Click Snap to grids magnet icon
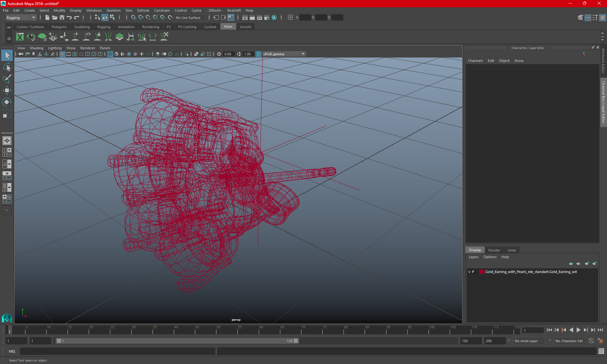The width and height of the screenshot is (607, 364). pos(133,18)
